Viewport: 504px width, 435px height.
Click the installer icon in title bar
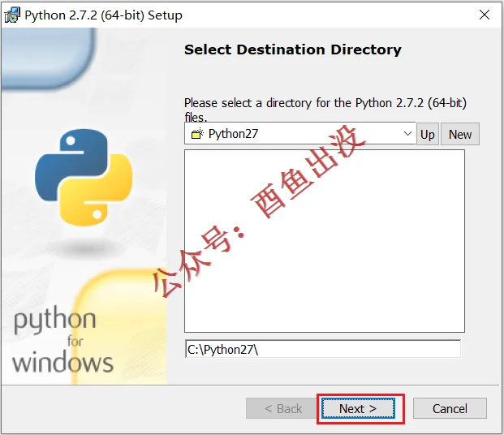(12, 15)
